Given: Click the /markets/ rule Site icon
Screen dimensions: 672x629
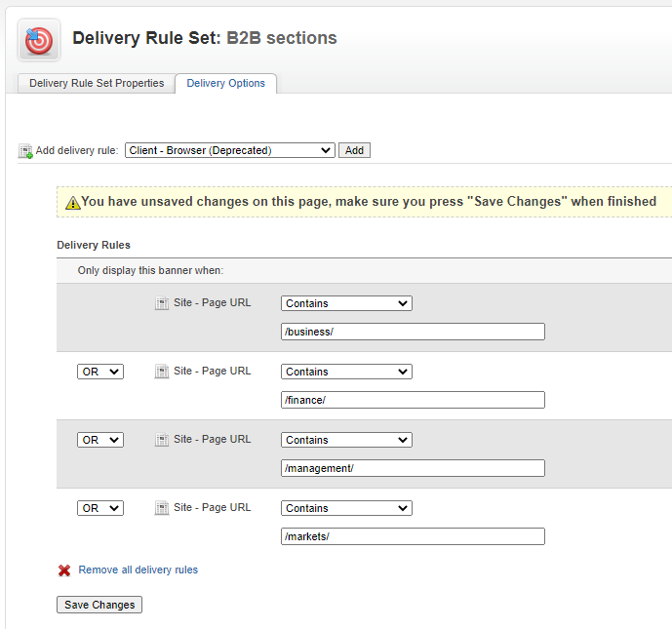Looking at the screenshot, I should (162, 508).
